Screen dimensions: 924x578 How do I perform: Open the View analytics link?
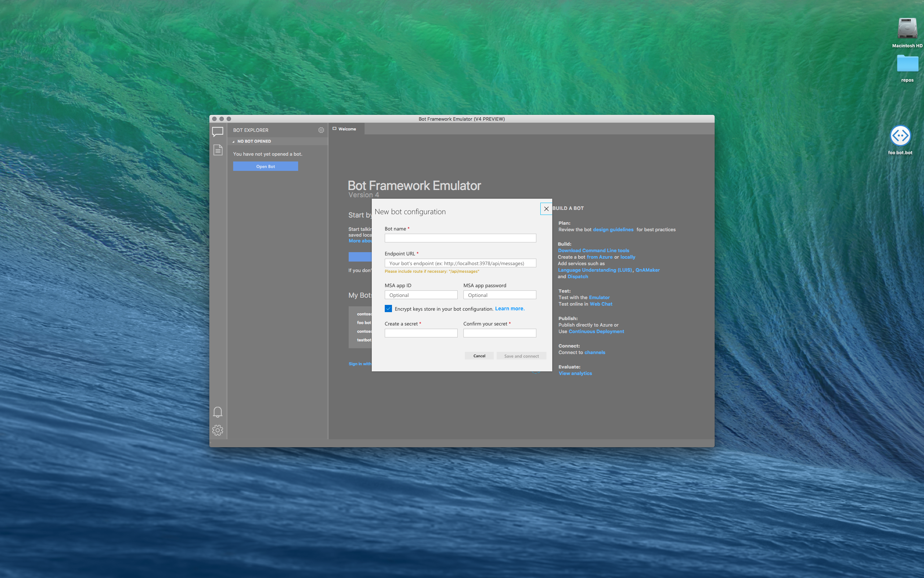(575, 374)
